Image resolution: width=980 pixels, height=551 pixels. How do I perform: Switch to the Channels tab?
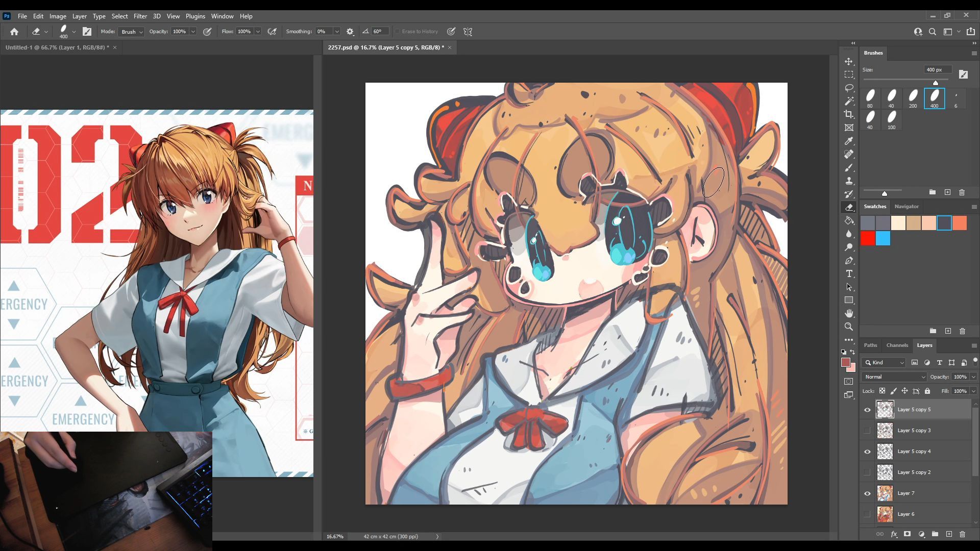[x=897, y=345]
